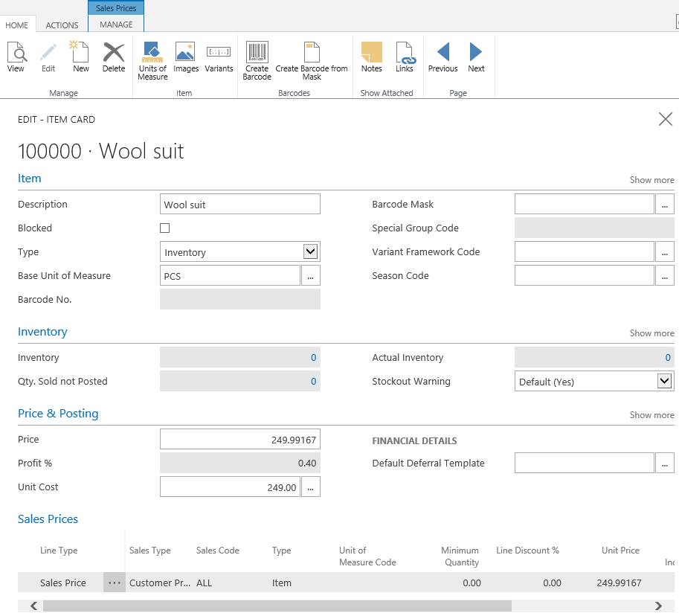679x616 pixels.
Task: Click the Create Barcode icon
Action: point(257,60)
